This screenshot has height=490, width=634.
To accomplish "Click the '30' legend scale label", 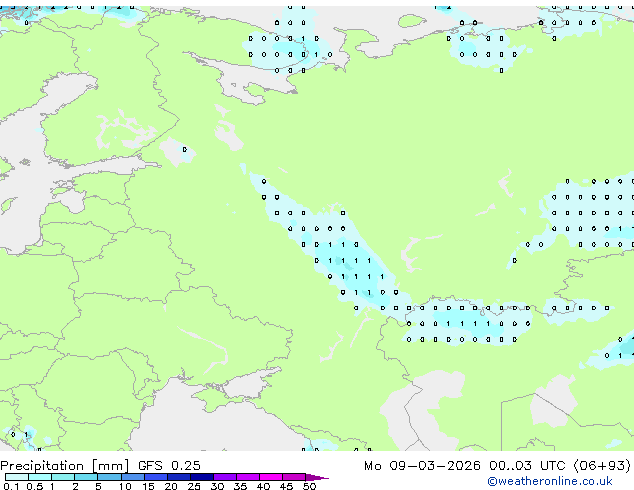I will click(x=217, y=486).
